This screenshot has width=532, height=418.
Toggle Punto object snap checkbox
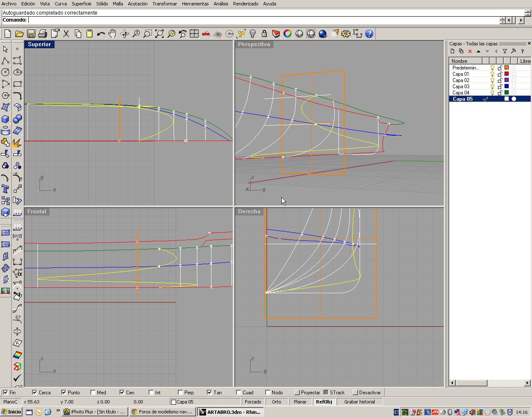point(64,392)
